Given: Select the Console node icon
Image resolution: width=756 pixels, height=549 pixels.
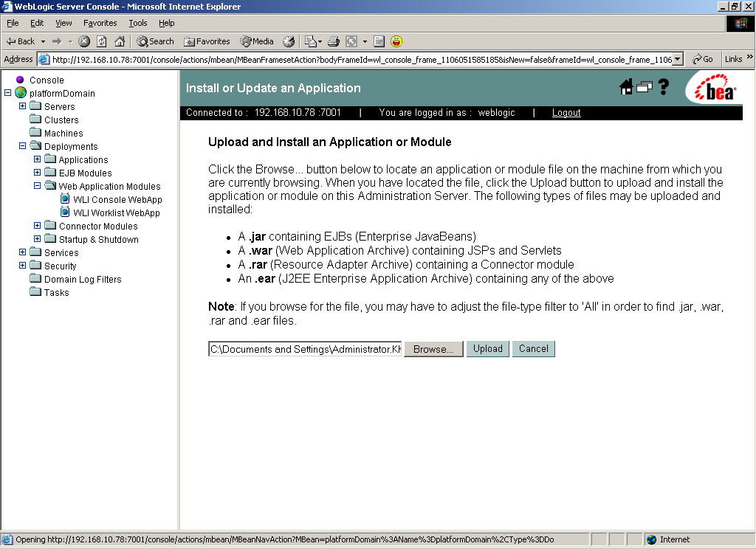Looking at the screenshot, I should tap(20, 80).
